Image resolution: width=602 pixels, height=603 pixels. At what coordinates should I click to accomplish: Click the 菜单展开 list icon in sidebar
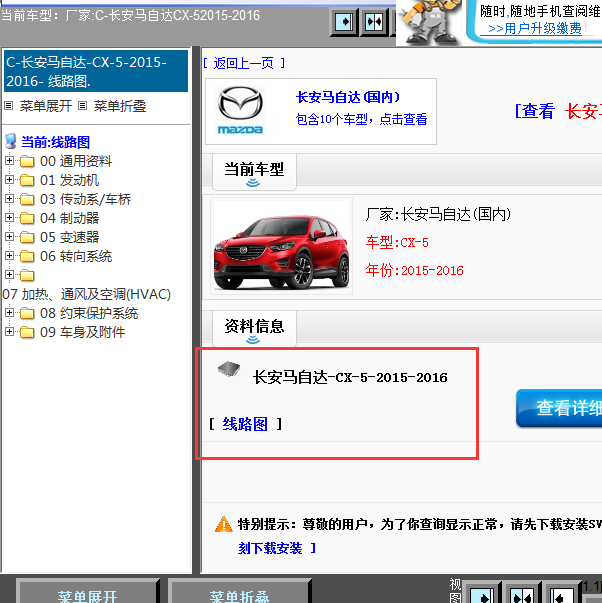[x=9, y=106]
